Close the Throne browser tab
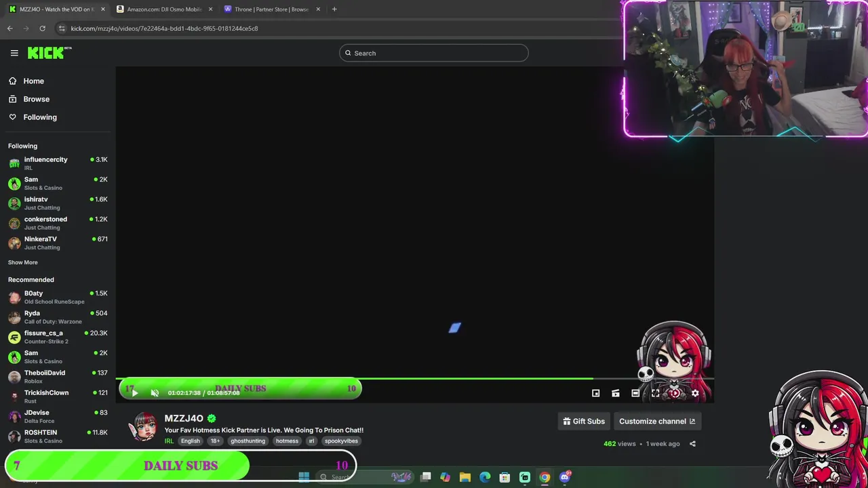This screenshot has height=488, width=868. [x=318, y=9]
